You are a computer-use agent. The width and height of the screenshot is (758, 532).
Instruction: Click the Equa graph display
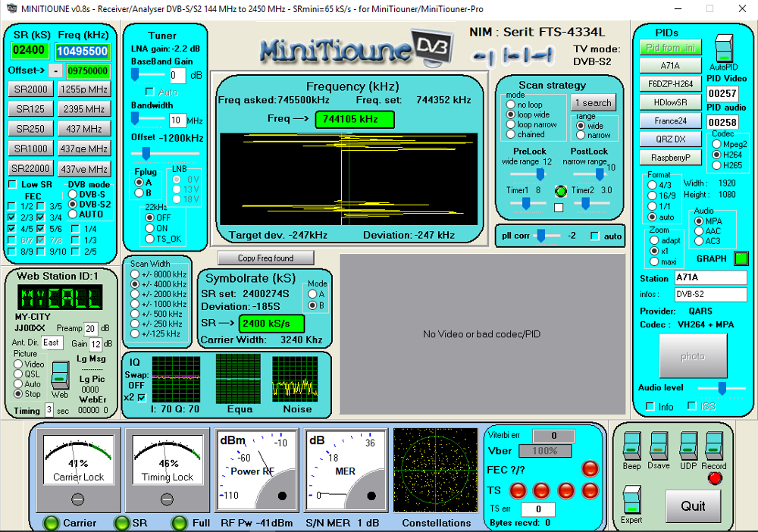(238, 378)
